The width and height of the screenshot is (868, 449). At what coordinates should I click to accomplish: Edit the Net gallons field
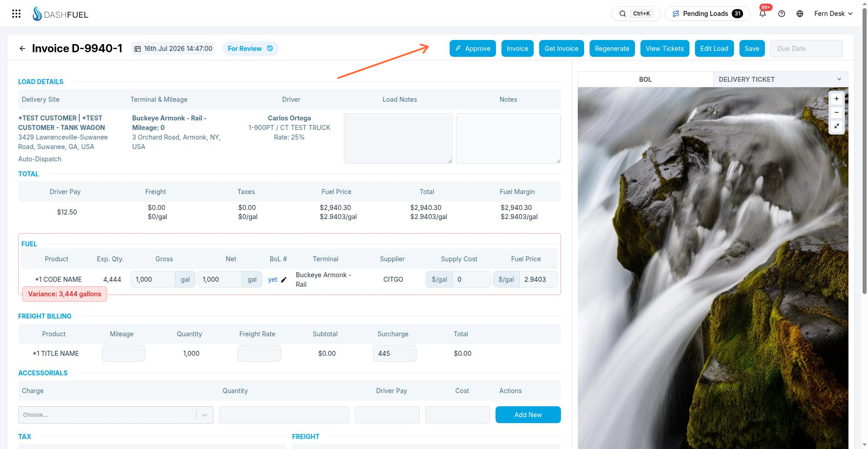[220, 279]
